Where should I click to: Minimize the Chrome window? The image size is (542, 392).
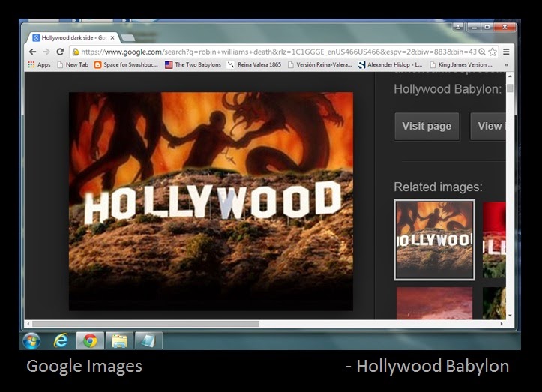(475, 27)
